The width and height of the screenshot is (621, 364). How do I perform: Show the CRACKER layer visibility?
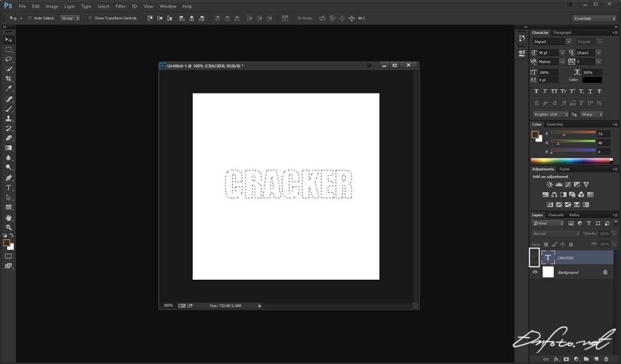535,257
